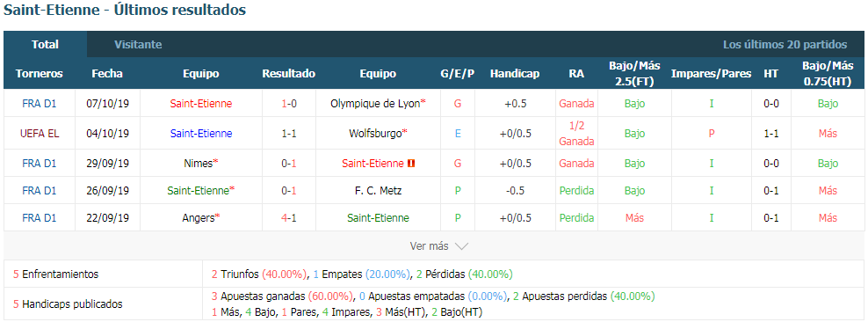Click the Handicap column header
This screenshot has height=322, width=868.
click(515, 74)
